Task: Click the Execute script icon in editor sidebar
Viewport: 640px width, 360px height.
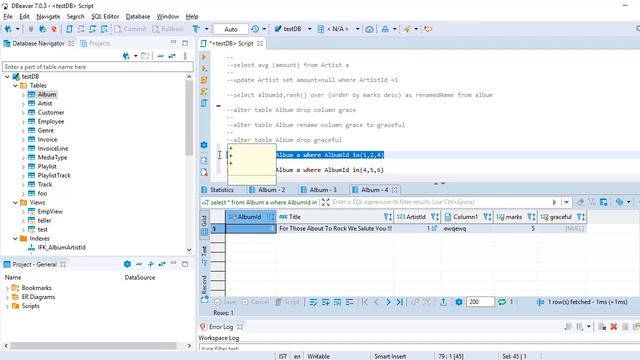Action: tap(204, 80)
